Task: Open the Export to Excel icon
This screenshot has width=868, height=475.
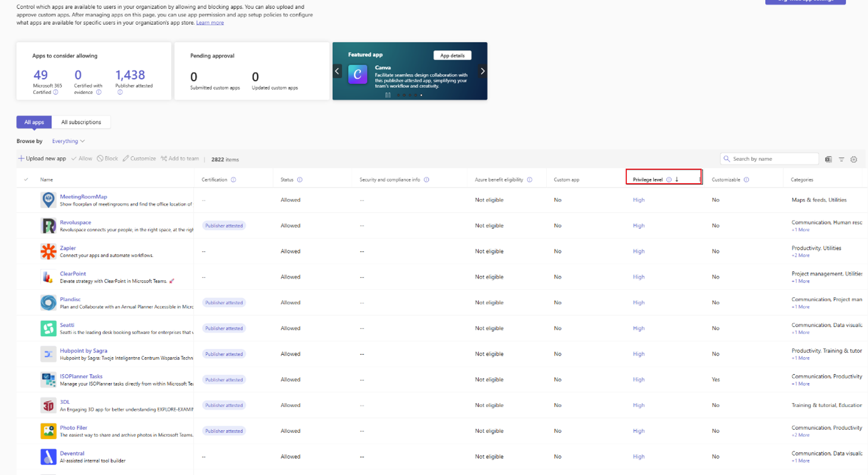Action: click(828, 159)
